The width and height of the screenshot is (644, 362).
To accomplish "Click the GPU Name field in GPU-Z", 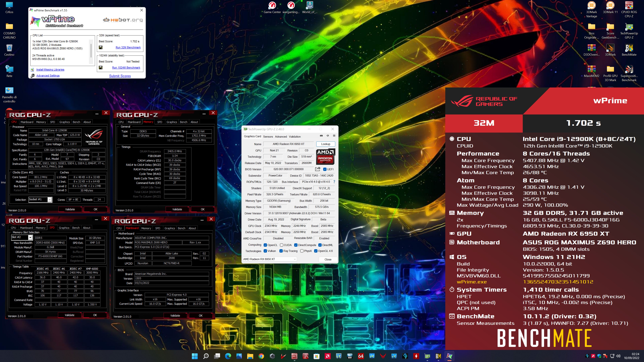I will (288, 144).
